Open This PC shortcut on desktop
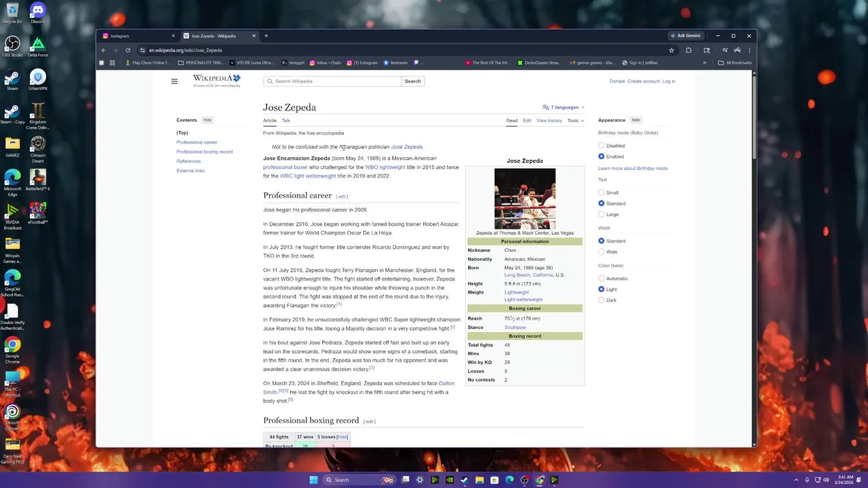The height and width of the screenshot is (488, 868). pos(12,383)
